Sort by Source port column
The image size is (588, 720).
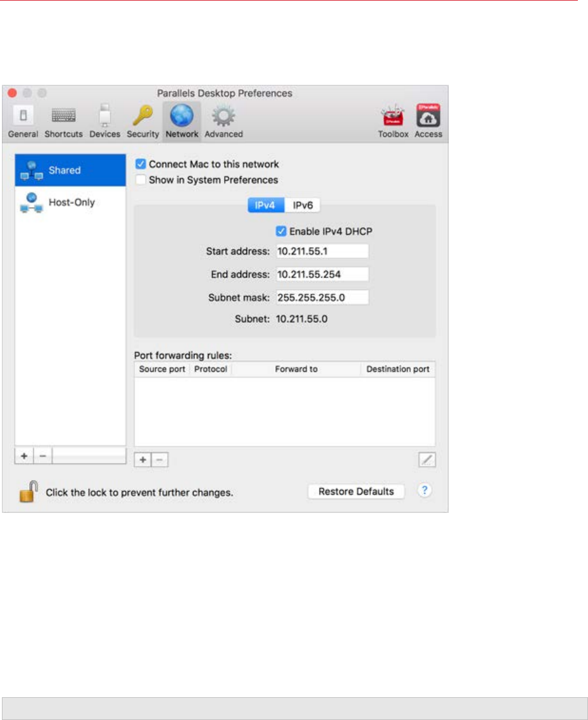[162, 369]
